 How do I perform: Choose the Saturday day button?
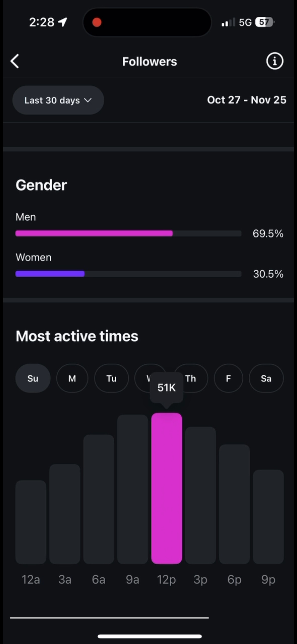click(x=266, y=378)
